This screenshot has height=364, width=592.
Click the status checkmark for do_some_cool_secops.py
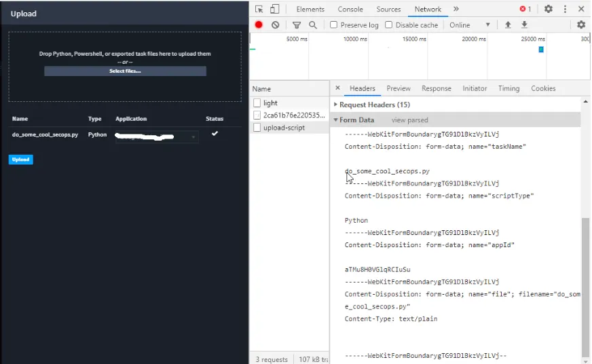[x=215, y=133]
